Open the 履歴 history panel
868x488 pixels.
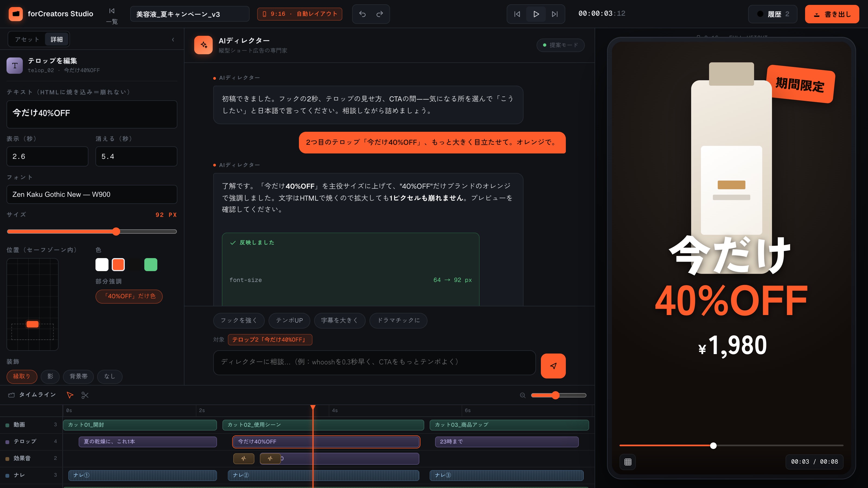773,14
